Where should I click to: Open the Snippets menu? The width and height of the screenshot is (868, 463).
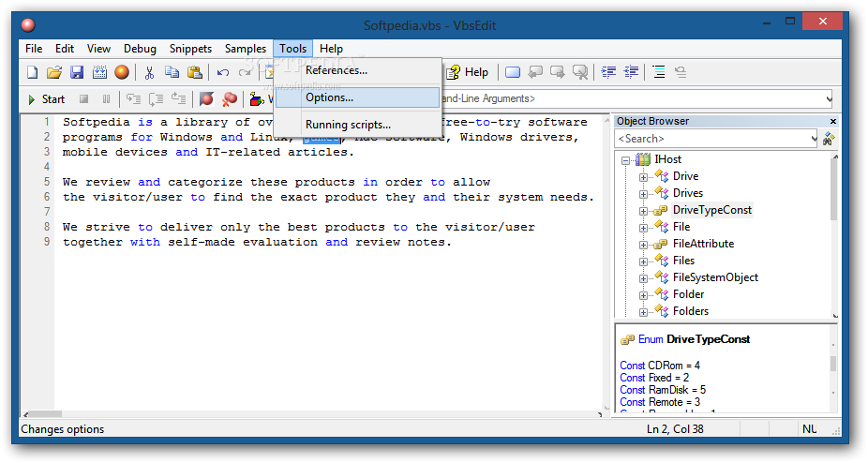pos(190,49)
